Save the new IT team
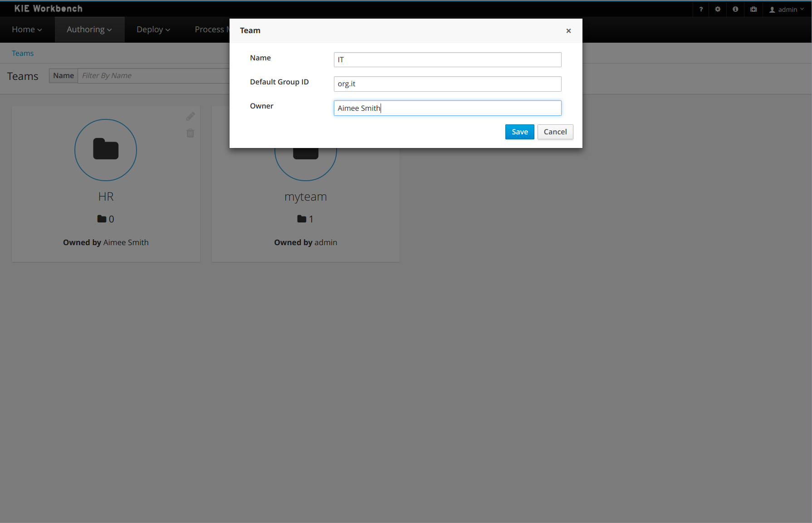This screenshot has height=523, width=812. pyautogui.click(x=519, y=132)
